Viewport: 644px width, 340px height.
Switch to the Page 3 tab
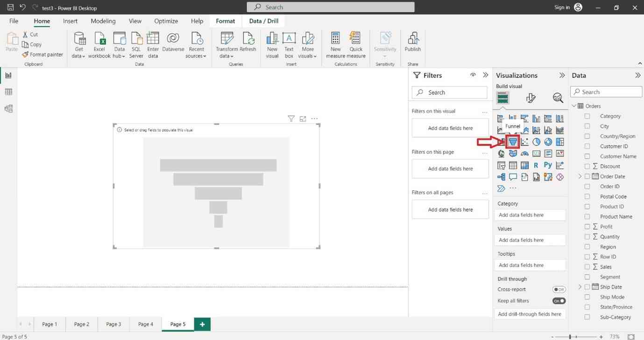coord(113,324)
